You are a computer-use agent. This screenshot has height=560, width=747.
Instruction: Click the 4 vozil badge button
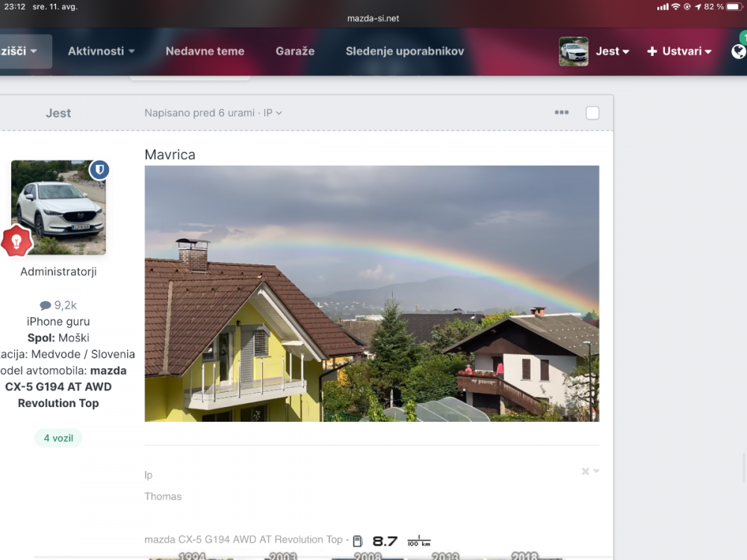(x=58, y=438)
